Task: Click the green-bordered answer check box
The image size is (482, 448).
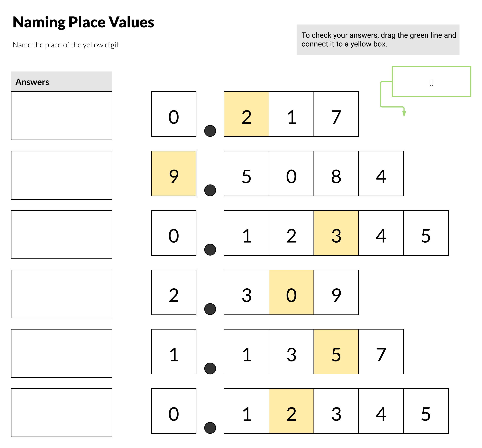Action: click(x=431, y=82)
